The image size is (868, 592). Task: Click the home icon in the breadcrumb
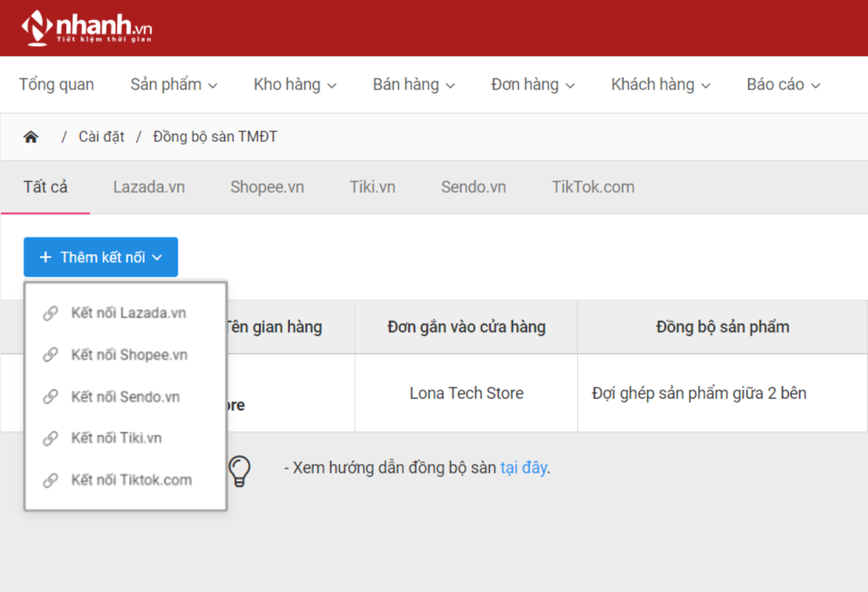pyautogui.click(x=31, y=136)
